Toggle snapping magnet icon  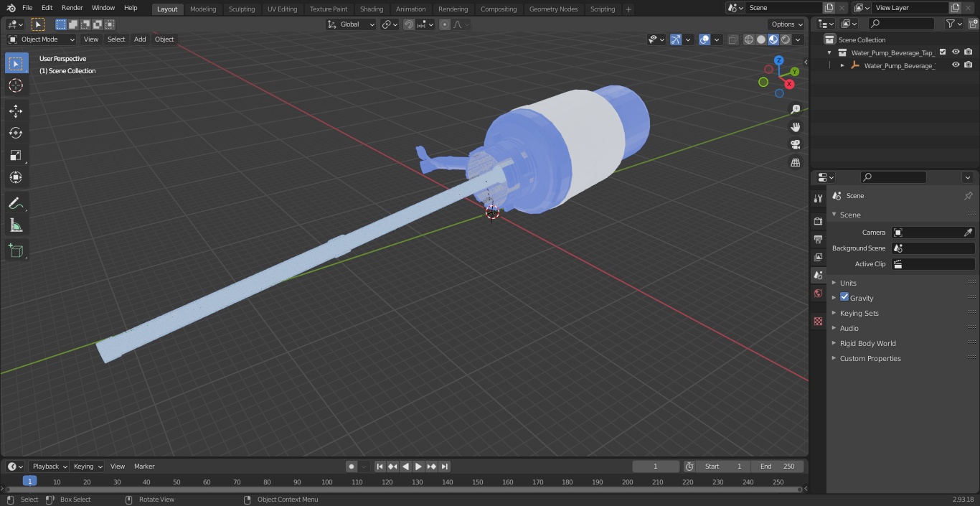click(x=409, y=24)
